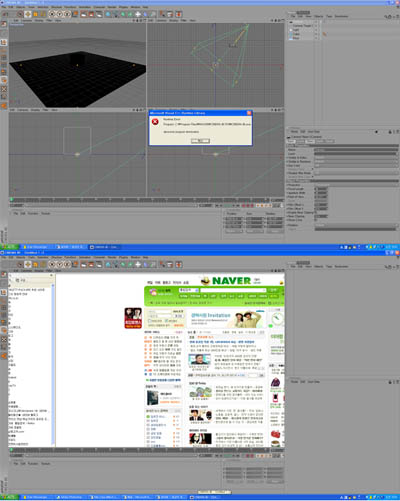Select the Move tool in top toolbar
400x501 pixels.
point(28,14)
